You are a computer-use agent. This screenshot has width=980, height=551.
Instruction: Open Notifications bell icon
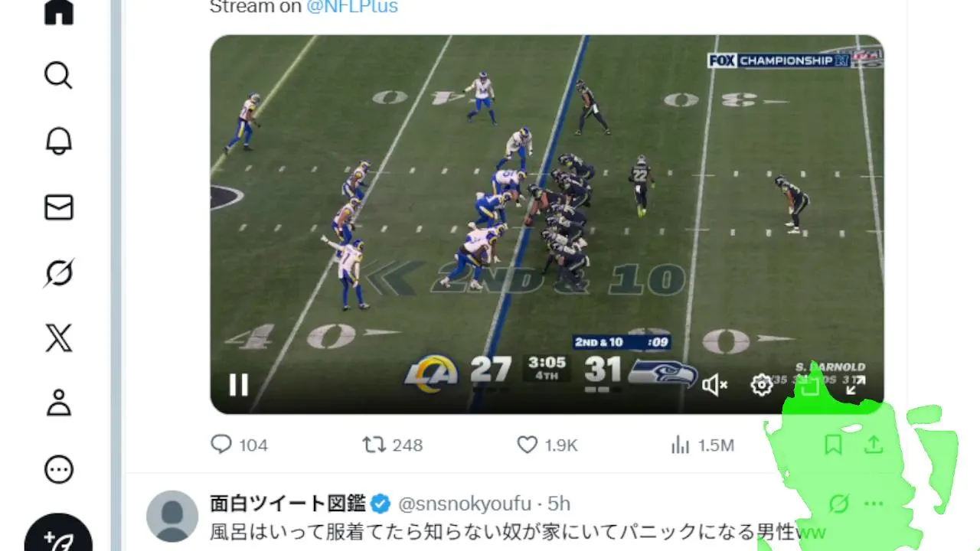coord(59,142)
